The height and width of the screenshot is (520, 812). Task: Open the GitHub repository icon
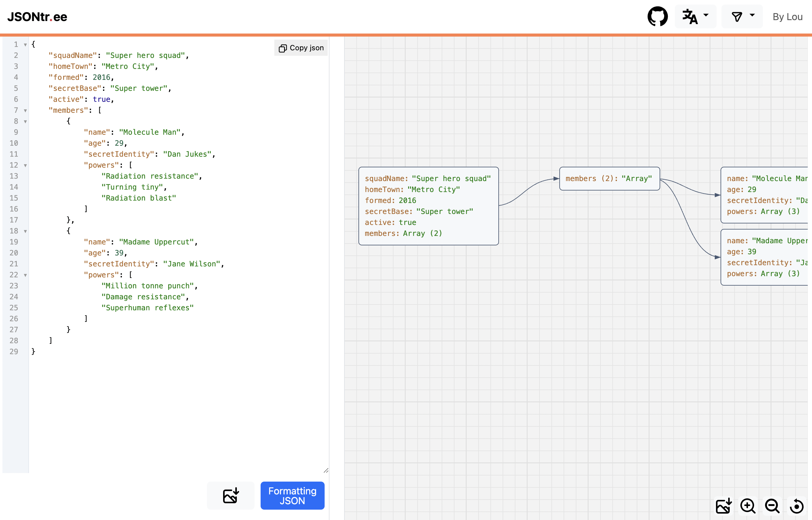[657, 16]
